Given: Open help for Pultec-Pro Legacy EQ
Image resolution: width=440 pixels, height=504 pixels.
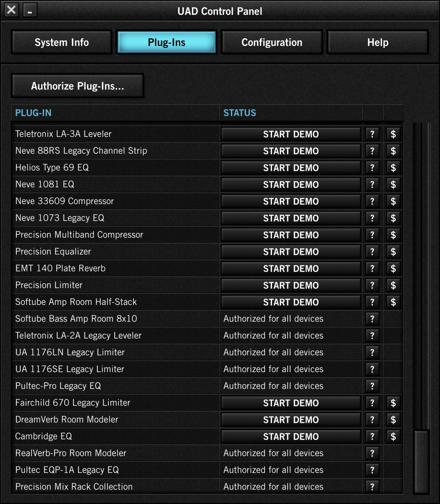Looking at the screenshot, I should pos(372,386).
